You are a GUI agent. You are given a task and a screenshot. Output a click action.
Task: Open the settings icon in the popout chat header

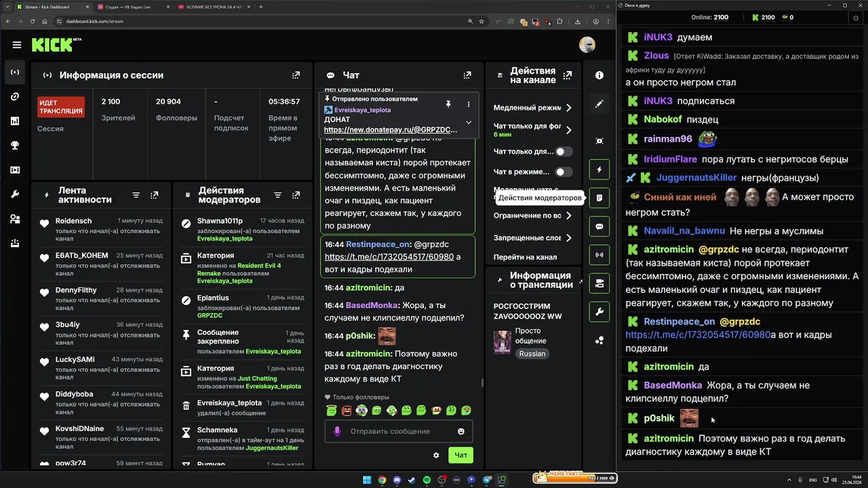click(855, 18)
